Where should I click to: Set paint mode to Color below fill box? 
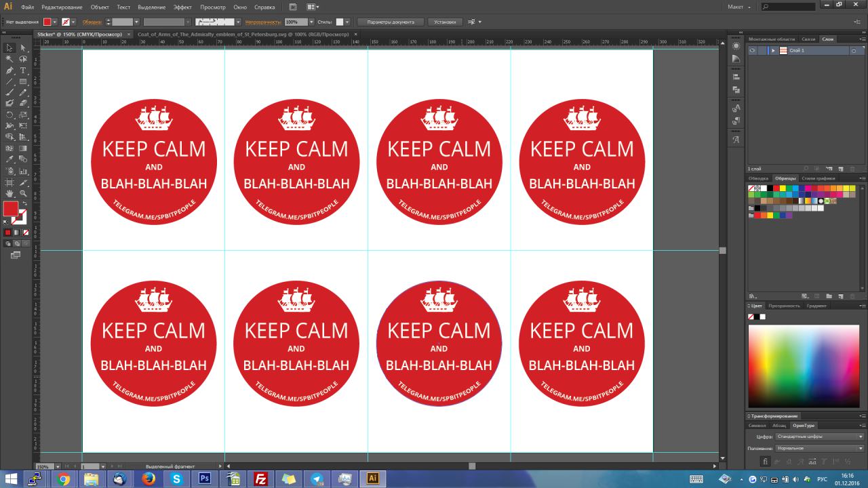(x=7, y=232)
